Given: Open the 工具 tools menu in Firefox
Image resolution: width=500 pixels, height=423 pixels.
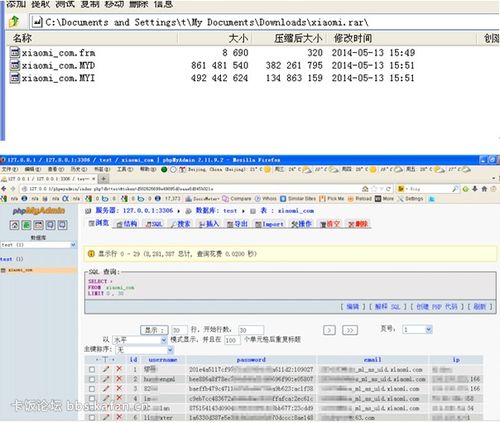Looking at the screenshot, I should coord(125,169).
